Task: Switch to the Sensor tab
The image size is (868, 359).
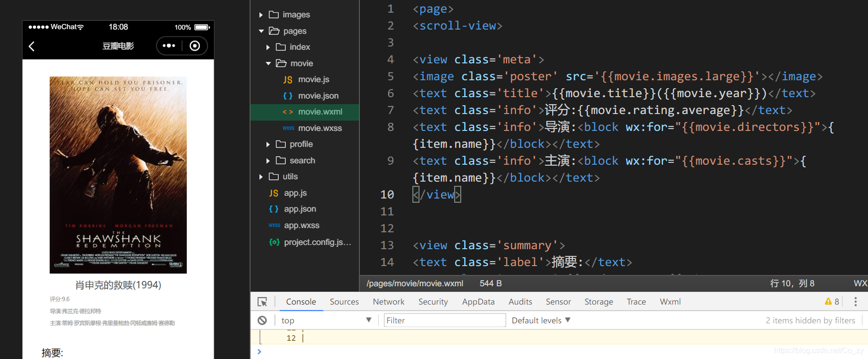Action: click(x=558, y=302)
